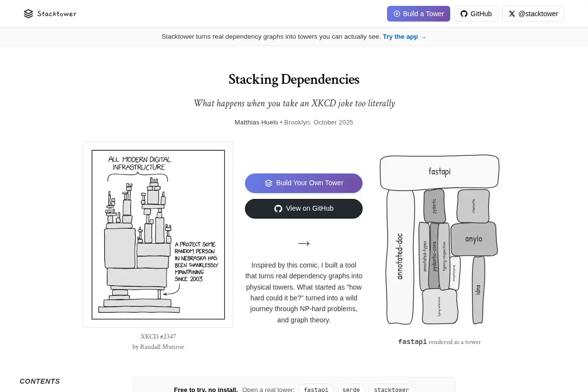The height and width of the screenshot is (392, 588).
Task: Click the 'fastapi rendered as a tower' caption
Action: pyautogui.click(x=440, y=342)
